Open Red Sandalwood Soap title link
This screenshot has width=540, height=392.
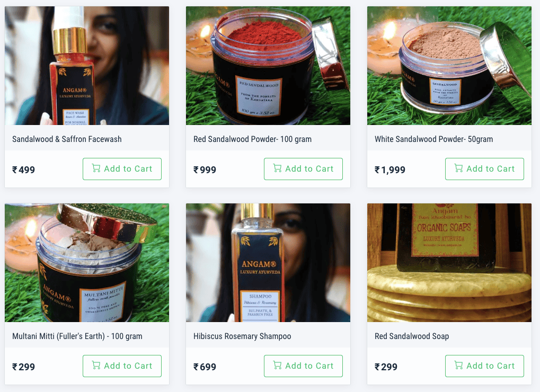(412, 336)
